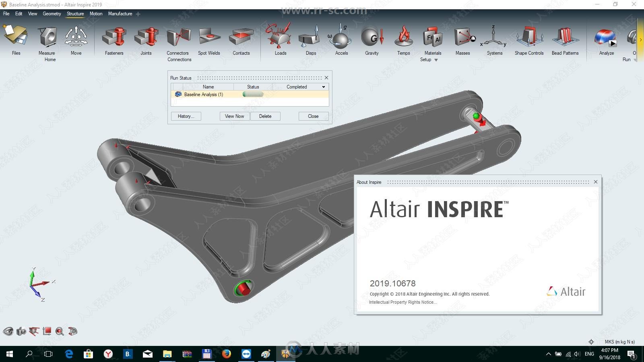Screen dimensions: 644x362
Task: Select the Temps tool
Action: [x=403, y=36]
